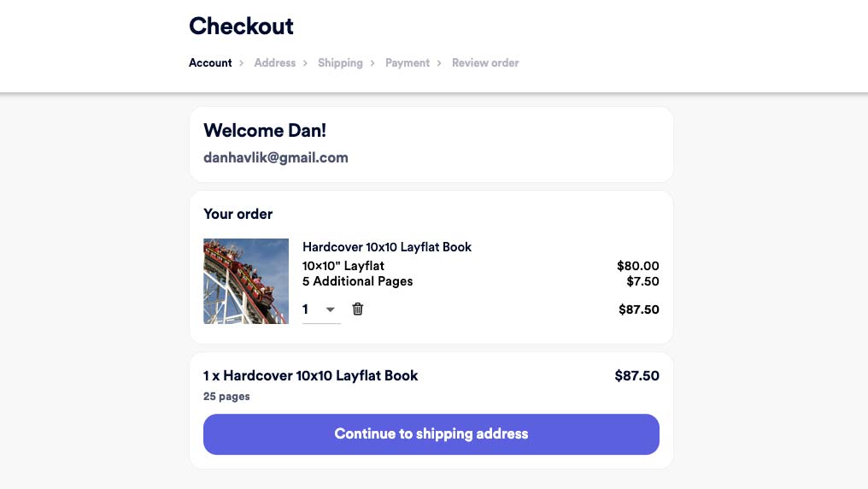Click the chevron right after Shipping step
The width and height of the screenshot is (868, 489).
click(372, 63)
